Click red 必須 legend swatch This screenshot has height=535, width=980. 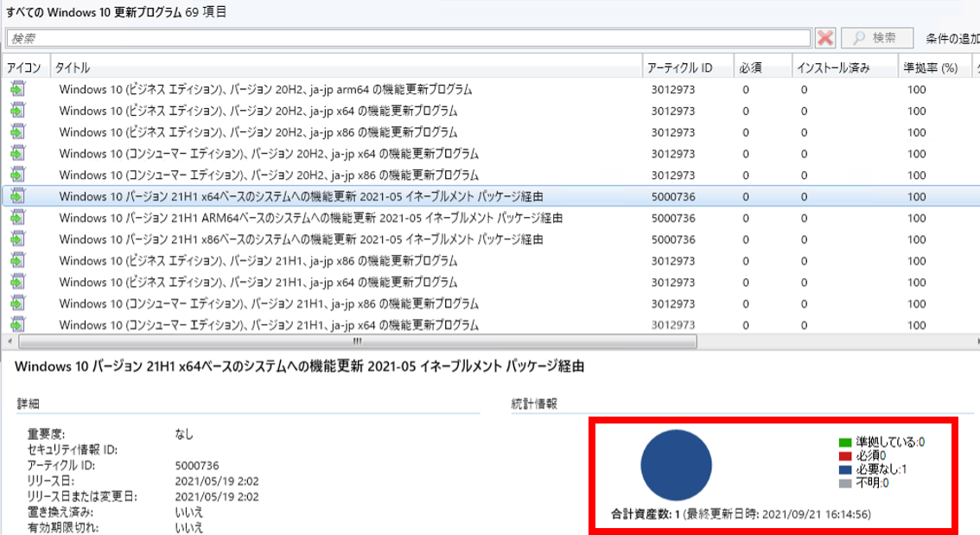pos(845,456)
